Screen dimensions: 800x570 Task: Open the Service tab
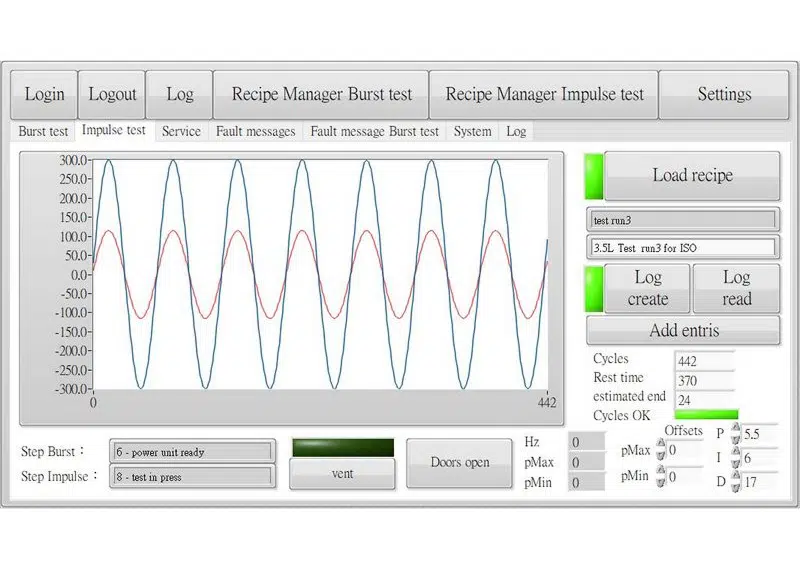point(181,131)
